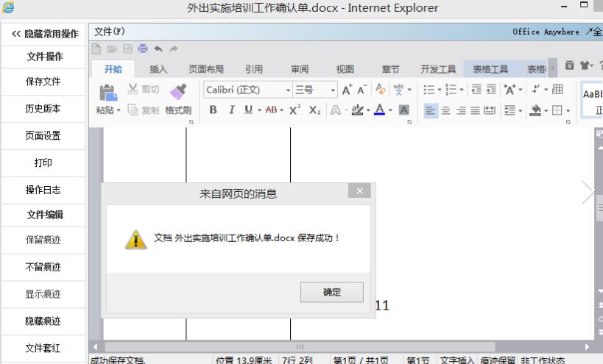Click the shading paint bucket swatch
This screenshot has width=603, height=364.
point(535,110)
